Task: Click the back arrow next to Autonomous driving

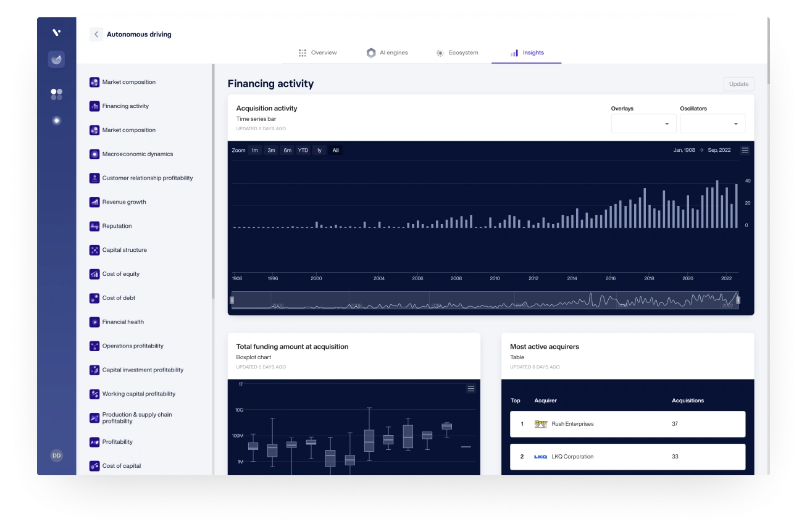Action: click(96, 35)
